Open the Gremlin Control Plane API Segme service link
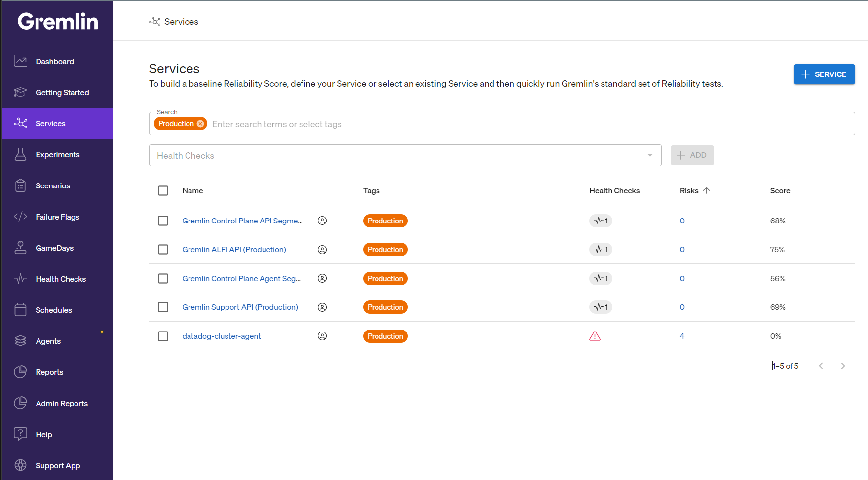 (x=242, y=221)
